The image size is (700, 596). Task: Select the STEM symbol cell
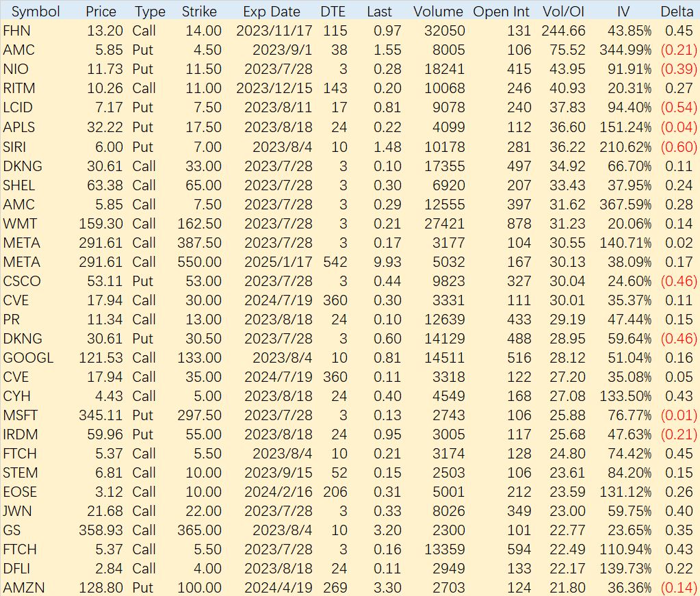pyautogui.click(x=20, y=474)
